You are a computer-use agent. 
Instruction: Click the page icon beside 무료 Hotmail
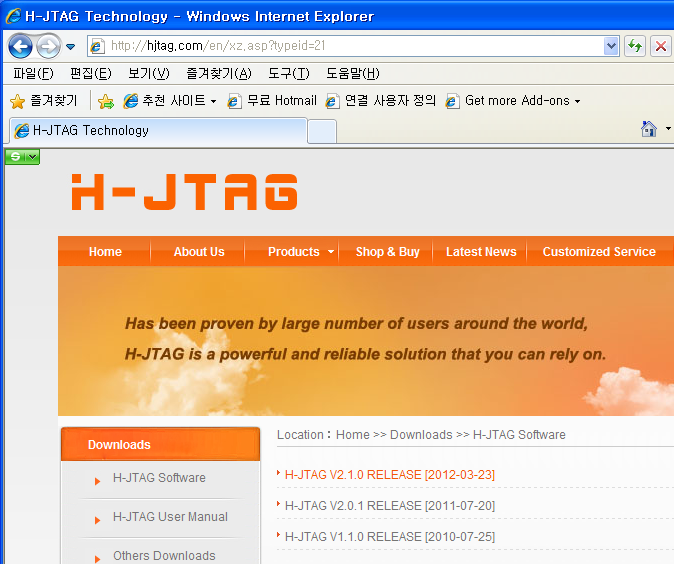234,101
